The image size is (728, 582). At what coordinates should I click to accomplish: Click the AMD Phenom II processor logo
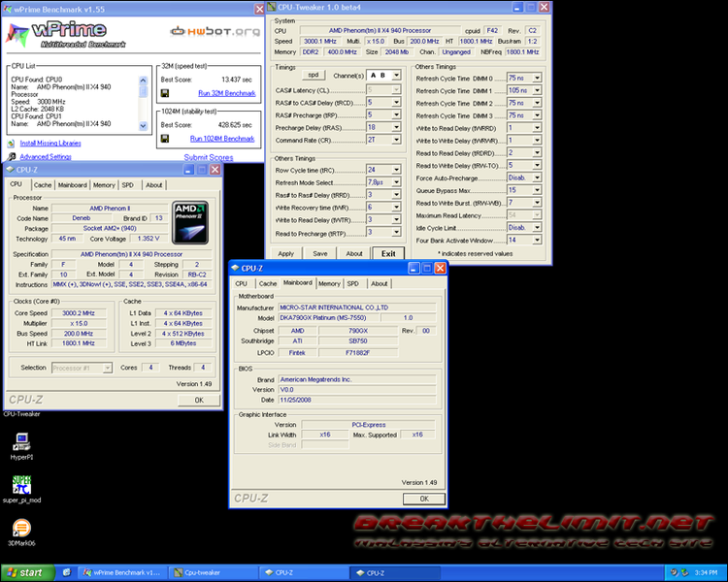click(x=190, y=223)
